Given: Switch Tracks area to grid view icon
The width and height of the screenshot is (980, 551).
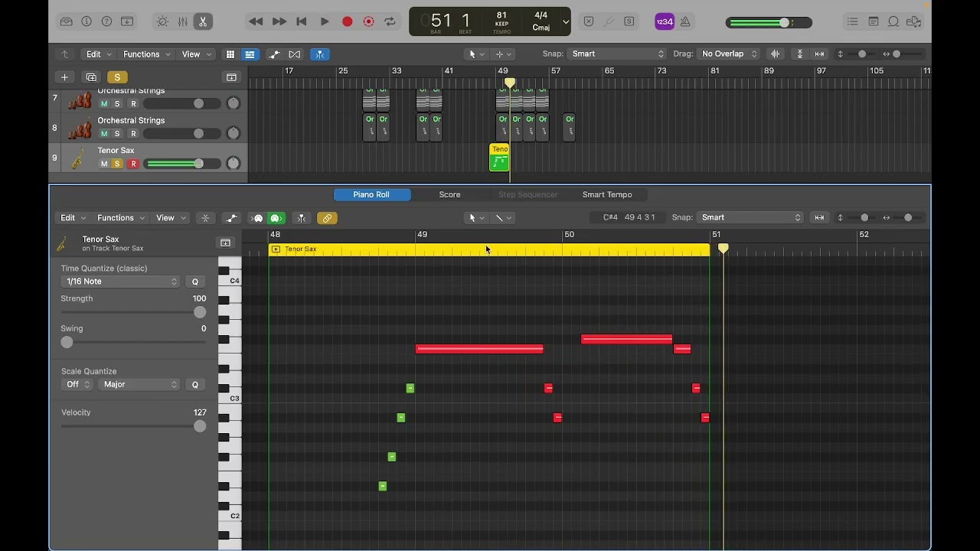Looking at the screenshot, I should tap(230, 54).
